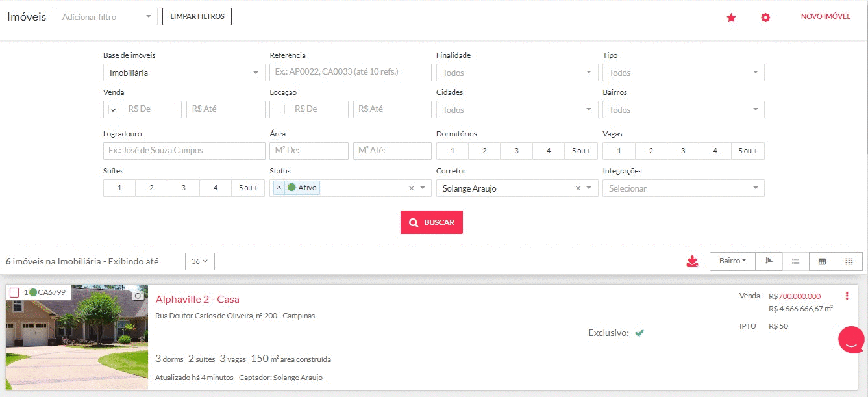The image size is (868, 397).
Task: Click the Exclusivo green checkmark
Action: coord(639,333)
